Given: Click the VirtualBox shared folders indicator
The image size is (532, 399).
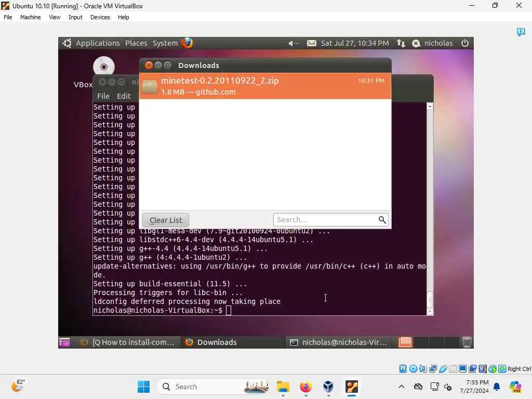Looking at the screenshot, I should click(453, 369).
